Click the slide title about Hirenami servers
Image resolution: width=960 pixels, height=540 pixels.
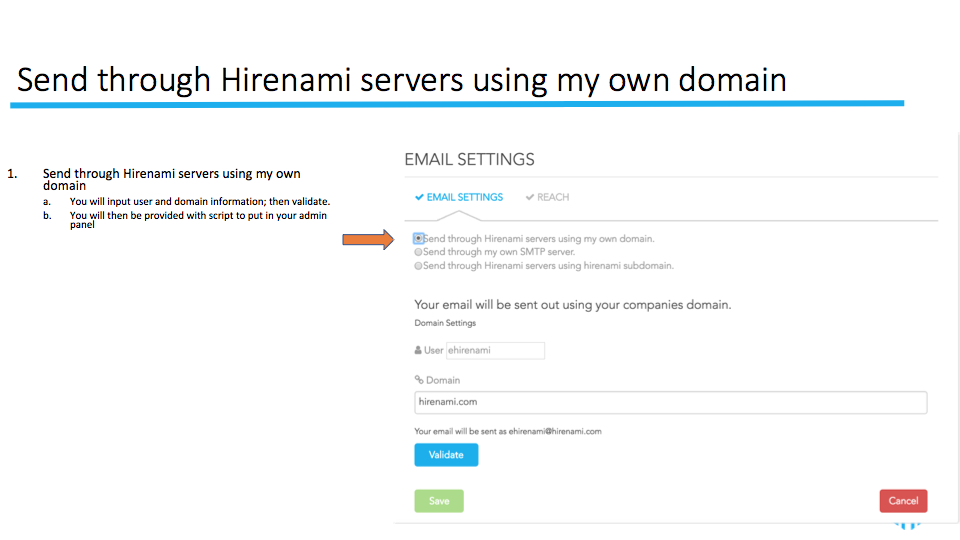point(402,80)
